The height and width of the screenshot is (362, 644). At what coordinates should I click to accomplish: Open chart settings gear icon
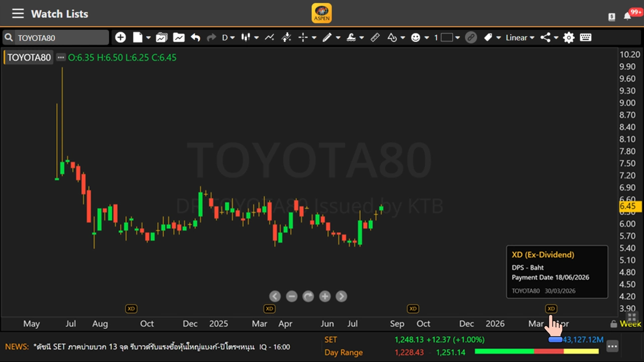coord(569,37)
